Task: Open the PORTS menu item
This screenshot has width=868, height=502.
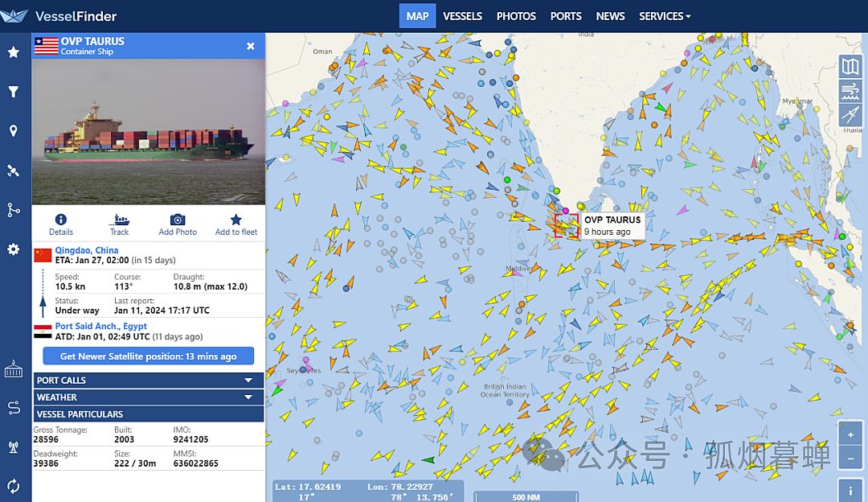Action: pos(566,16)
